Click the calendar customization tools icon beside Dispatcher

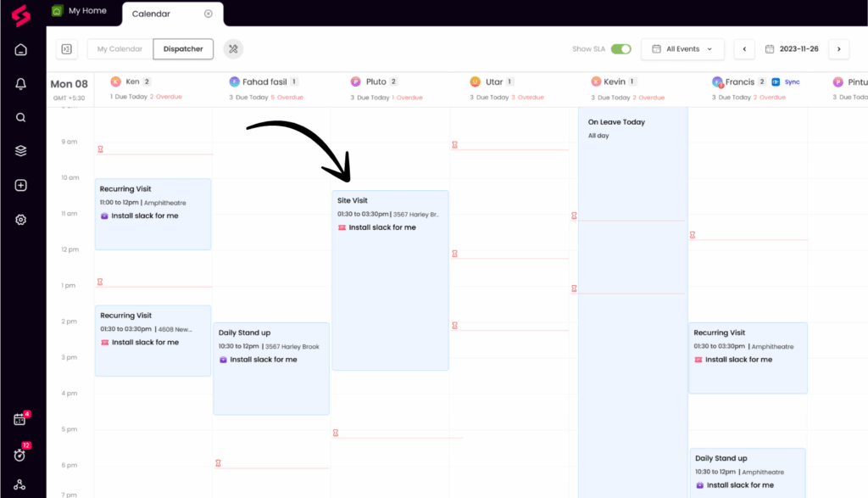point(233,48)
